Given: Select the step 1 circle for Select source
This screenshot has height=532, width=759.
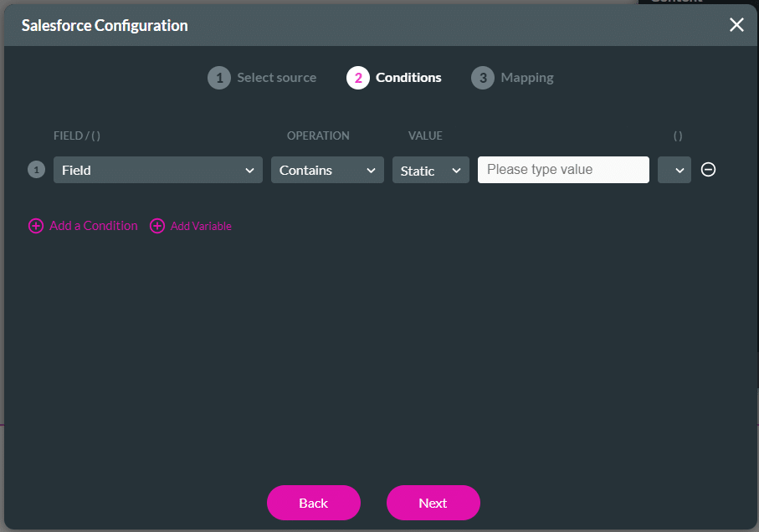Looking at the screenshot, I should pos(219,77).
